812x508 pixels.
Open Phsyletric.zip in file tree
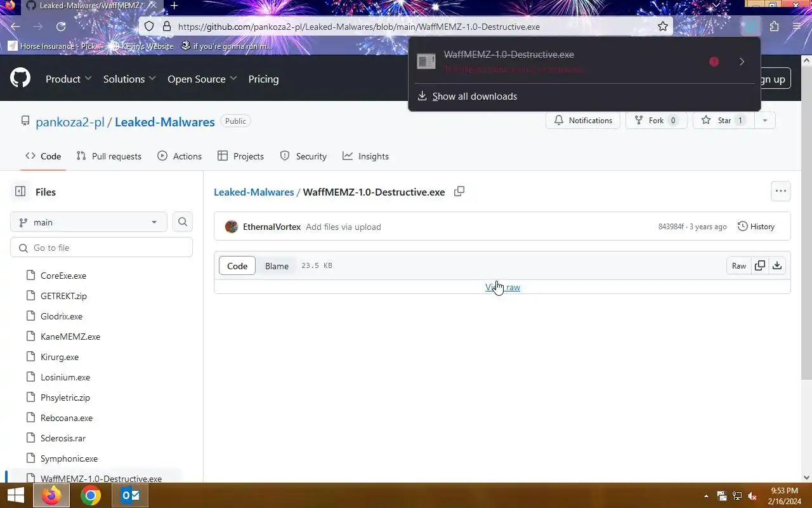point(65,398)
